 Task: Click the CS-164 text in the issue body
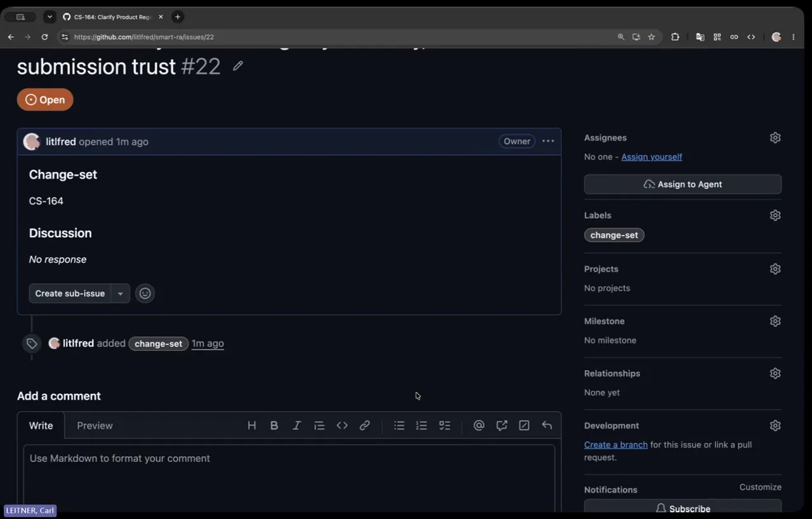[46, 201]
